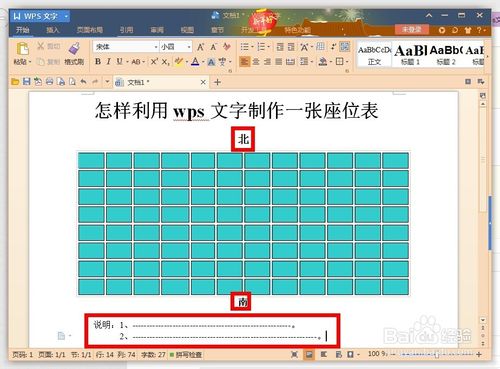
Task: Open the font name combo box 宋体
Action: (x=126, y=47)
